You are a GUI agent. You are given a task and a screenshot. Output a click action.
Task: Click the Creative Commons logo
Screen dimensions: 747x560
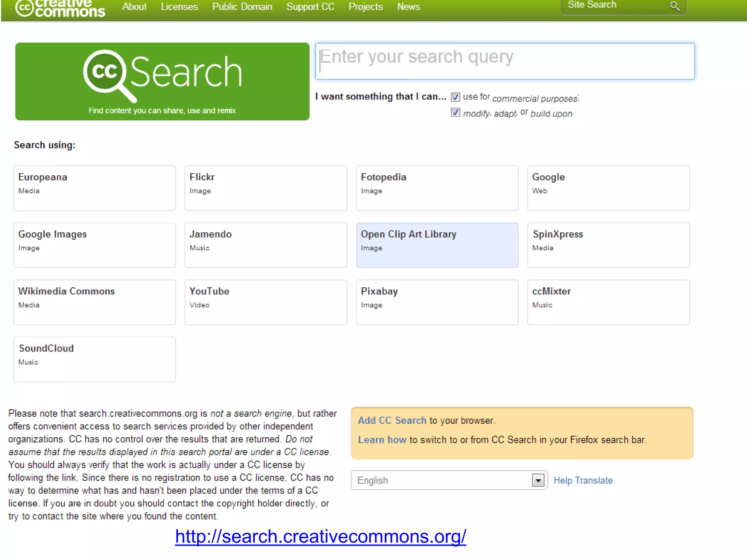pyautogui.click(x=60, y=8)
